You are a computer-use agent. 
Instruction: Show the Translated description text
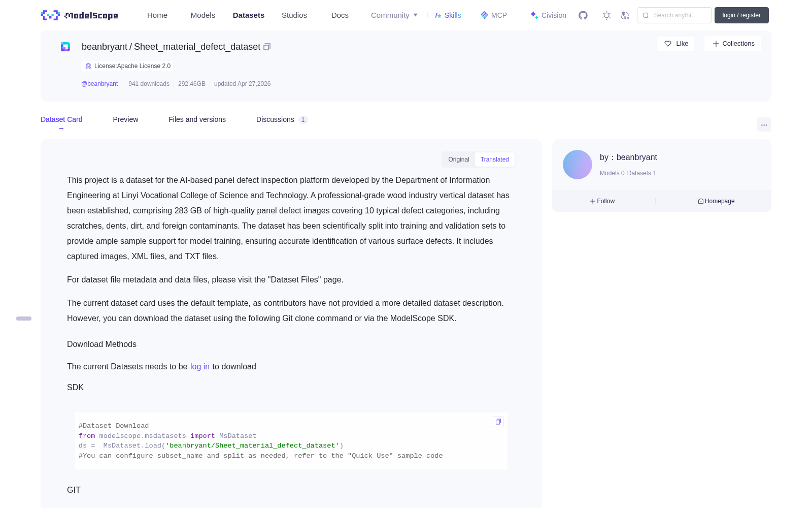tap(495, 160)
